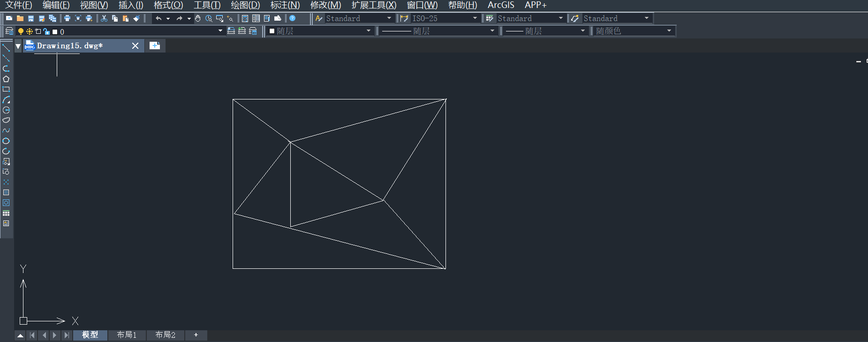Viewport: 868px width, 342px height.
Task: Click the Match properties brush icon
Action: [136, 18]
